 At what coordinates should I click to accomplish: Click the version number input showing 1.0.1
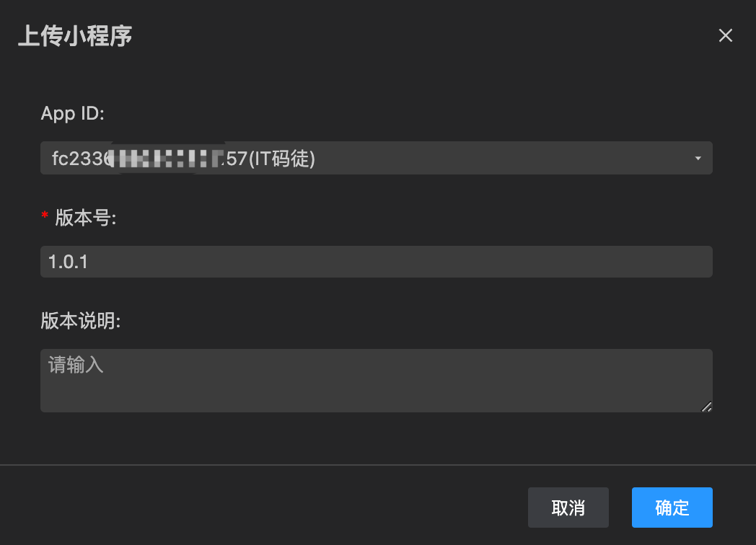pos(376,261)
